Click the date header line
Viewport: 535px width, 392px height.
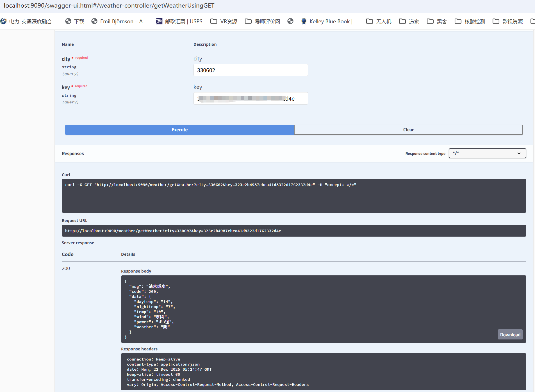[x=169, y=369]
